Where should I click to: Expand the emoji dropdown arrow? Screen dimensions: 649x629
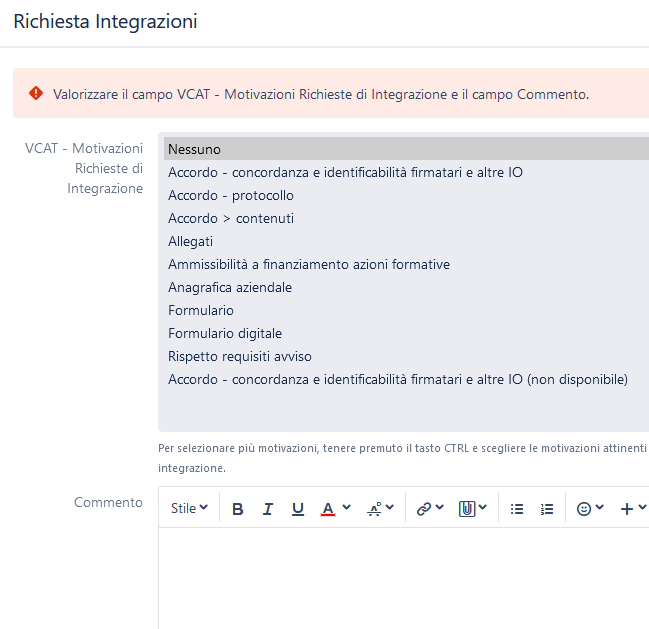coord(600,507)
